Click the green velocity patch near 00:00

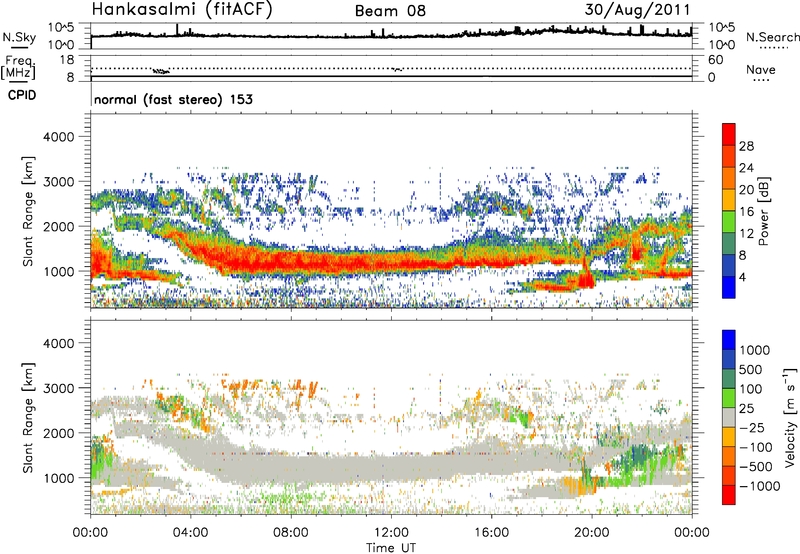point(101,462)
